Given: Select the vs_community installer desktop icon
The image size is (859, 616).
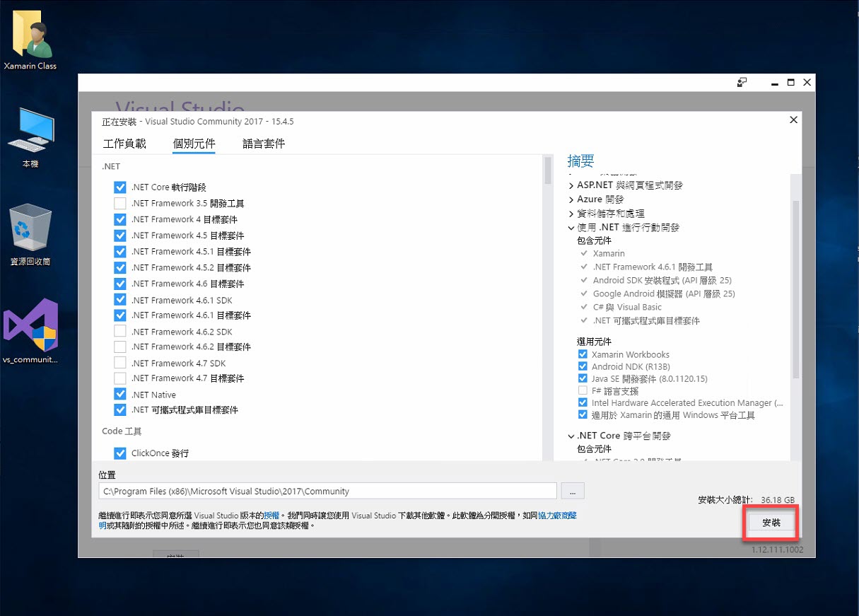Looking at the screenshot, I should click(30, 331).
